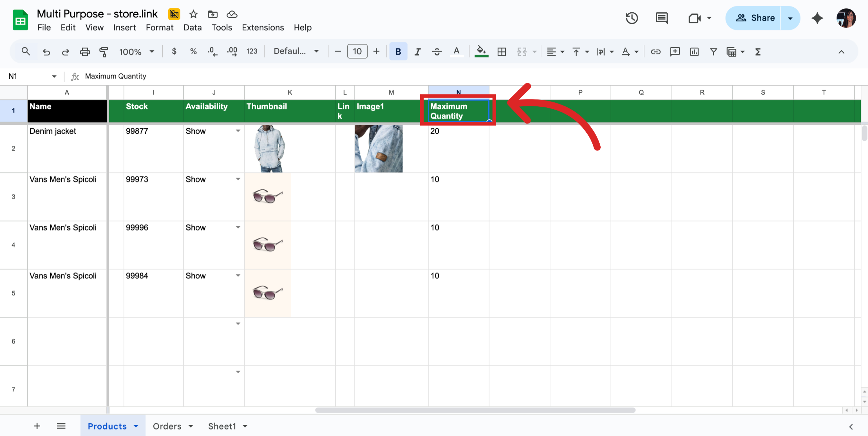This screenshot has height=436, width=868.
Task: Click the add new sheet button
Action: tap(37, 426)
